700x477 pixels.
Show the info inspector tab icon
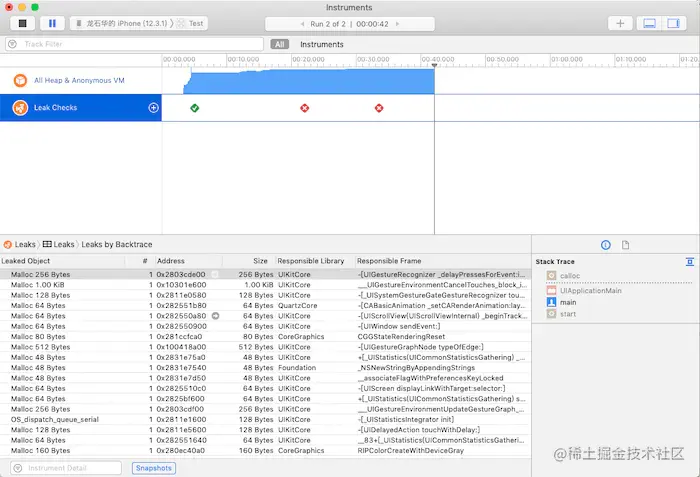[x=605, y=245]
